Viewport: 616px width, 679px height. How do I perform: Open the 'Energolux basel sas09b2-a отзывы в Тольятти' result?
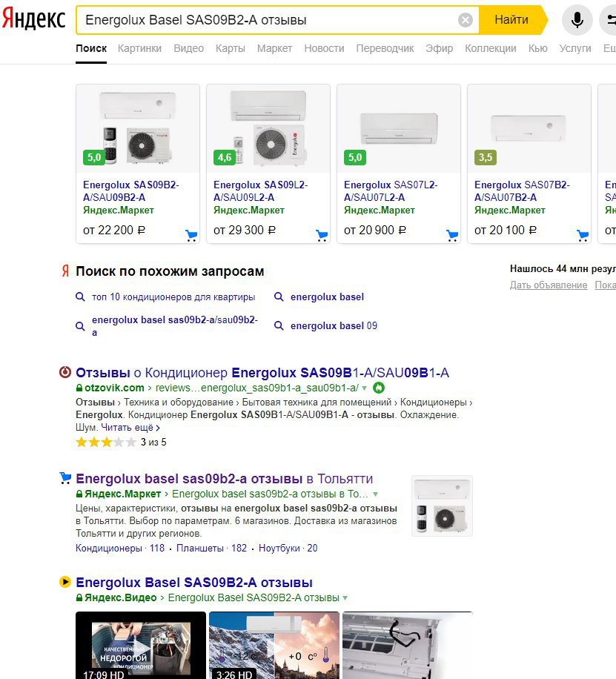[x=225, y=479]
